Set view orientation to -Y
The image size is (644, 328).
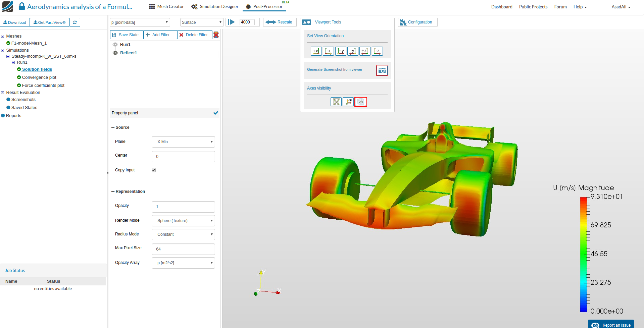[353, 51]
